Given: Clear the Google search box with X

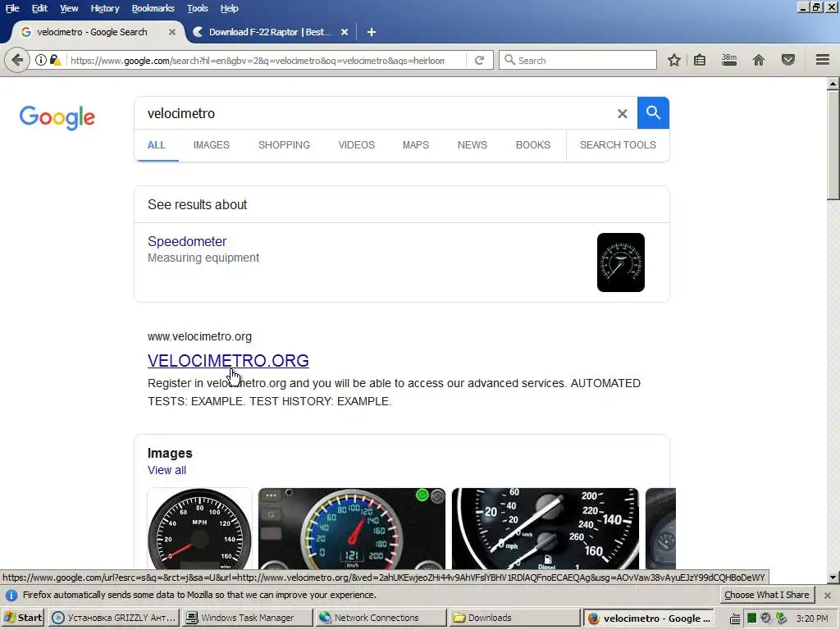Looking at the screenshot, I should (622, 113).
